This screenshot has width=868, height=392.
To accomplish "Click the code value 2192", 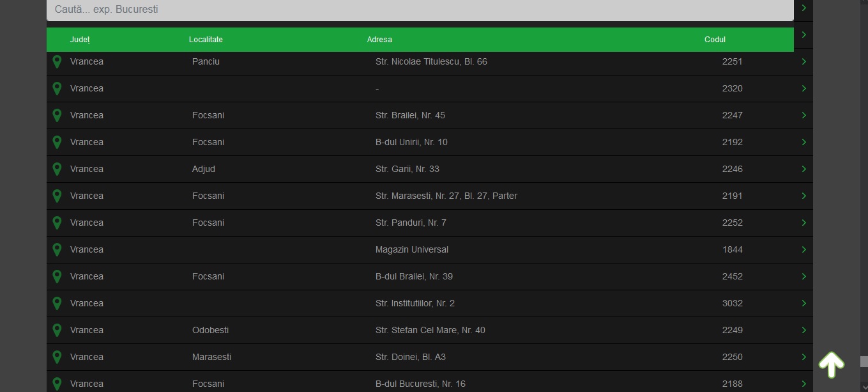I will [733, 142].
